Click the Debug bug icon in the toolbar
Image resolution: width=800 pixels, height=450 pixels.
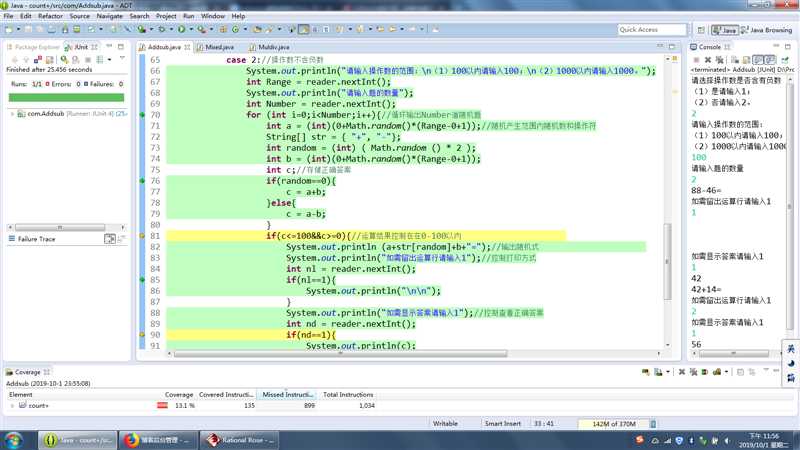[x=162, y=30]
